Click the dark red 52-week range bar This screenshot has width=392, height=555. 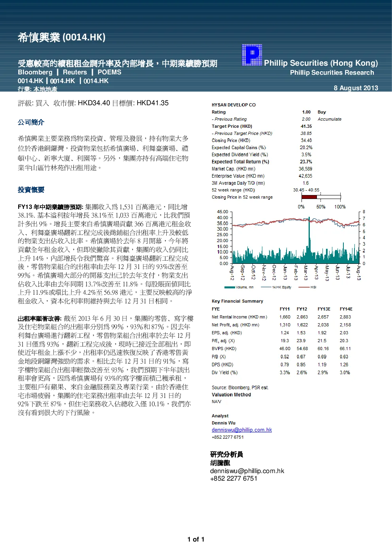(x=309, y=197)
